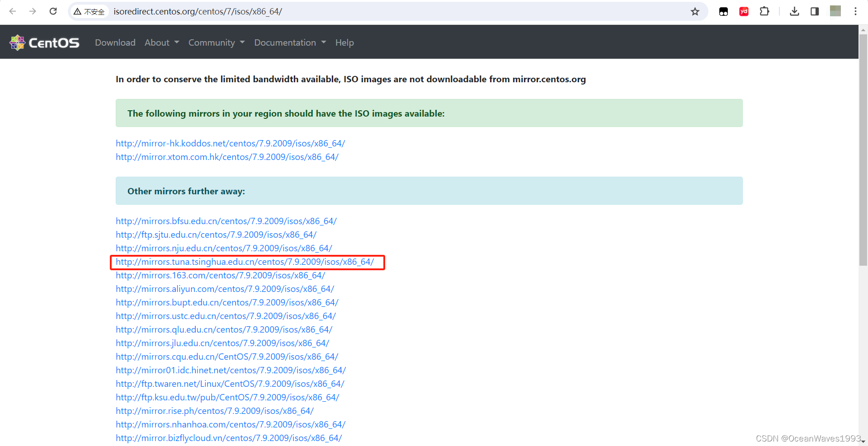Open the mirrors.bupt.edu.cn mirror link

click(x=227, y=302)
